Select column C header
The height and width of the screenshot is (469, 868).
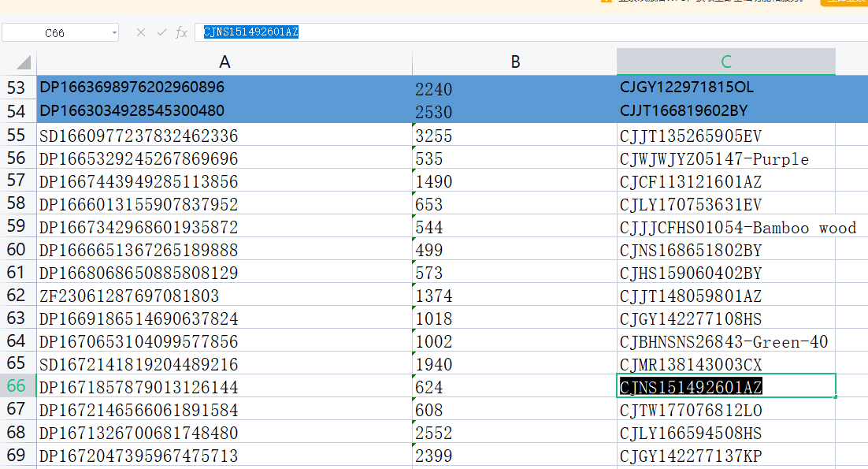[x=725, y=62]
